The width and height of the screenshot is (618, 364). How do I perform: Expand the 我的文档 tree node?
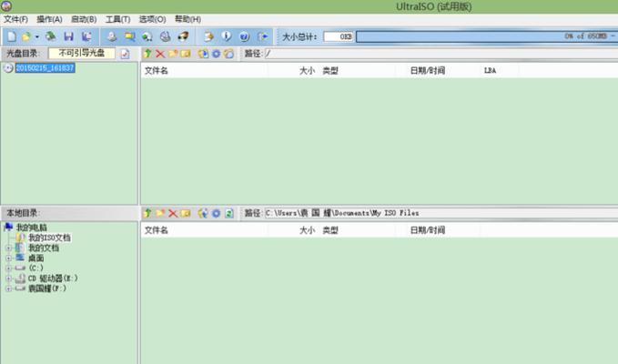tap(8, 248)
